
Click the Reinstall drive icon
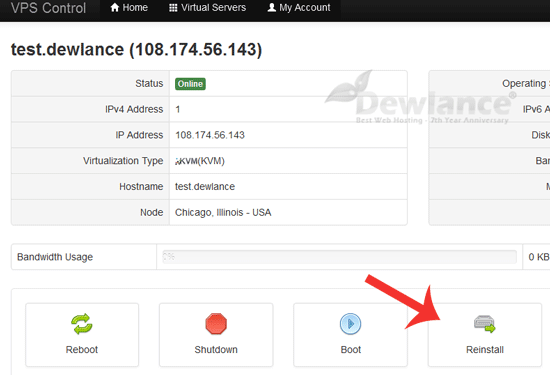tap(484, 324)
